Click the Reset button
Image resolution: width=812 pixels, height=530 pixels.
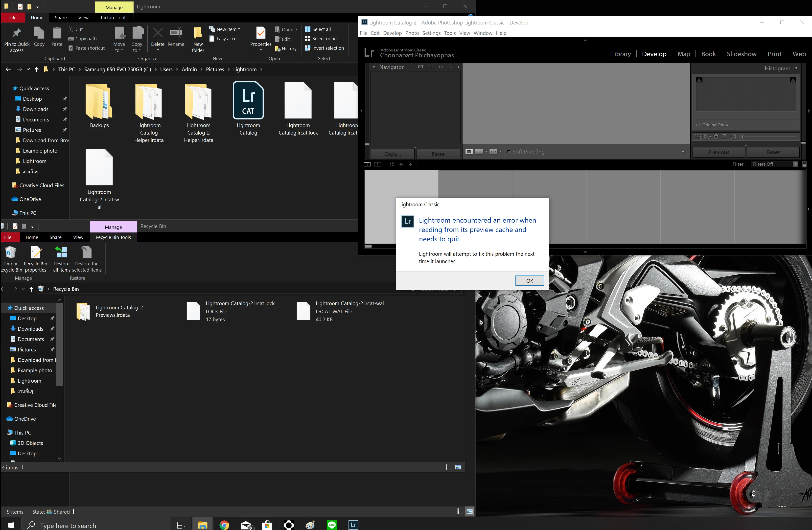[x=772, y=152]
